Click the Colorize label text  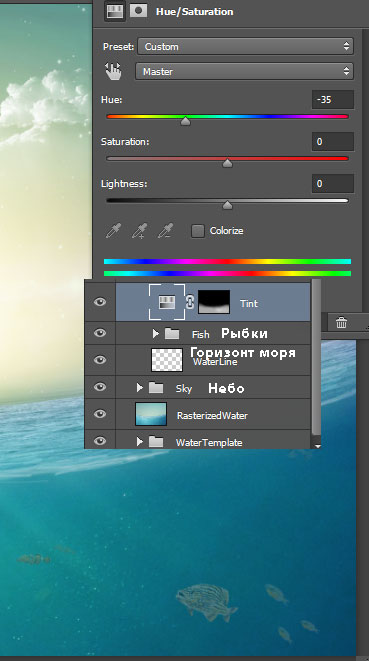(x=226, y=231)
